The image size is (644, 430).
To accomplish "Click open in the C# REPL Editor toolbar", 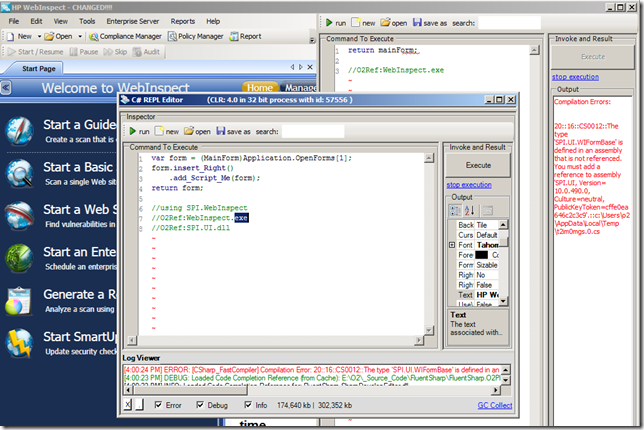I will pyautogui.click(x=196, y=131).
